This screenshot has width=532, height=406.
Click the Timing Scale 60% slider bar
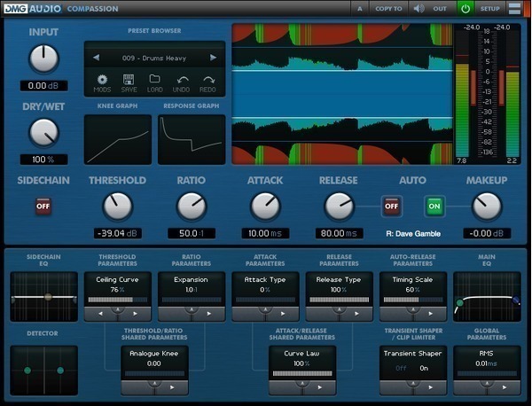coord(413,300)
